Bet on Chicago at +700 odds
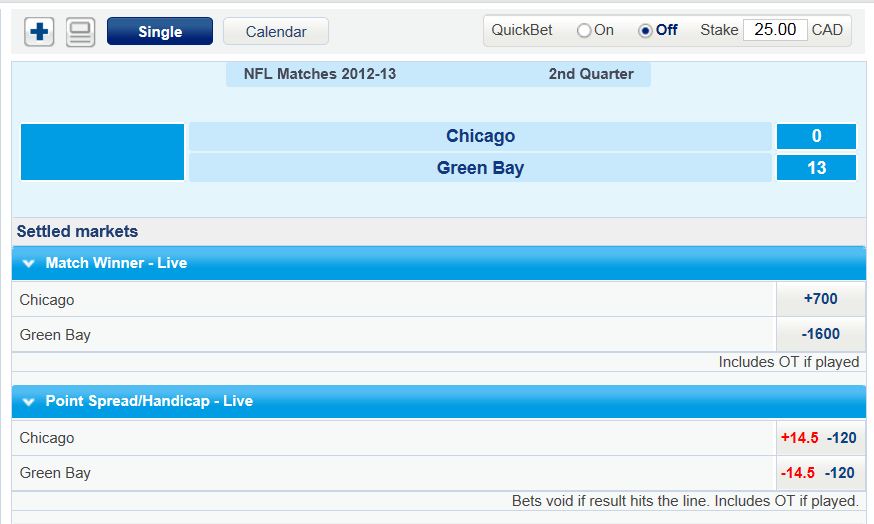 pos(820,299)
